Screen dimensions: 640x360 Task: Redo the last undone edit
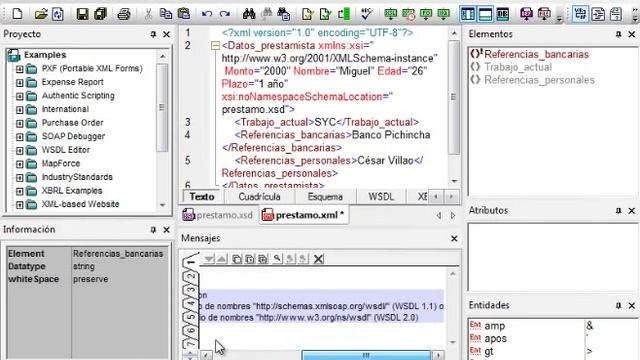coord(224,14)
